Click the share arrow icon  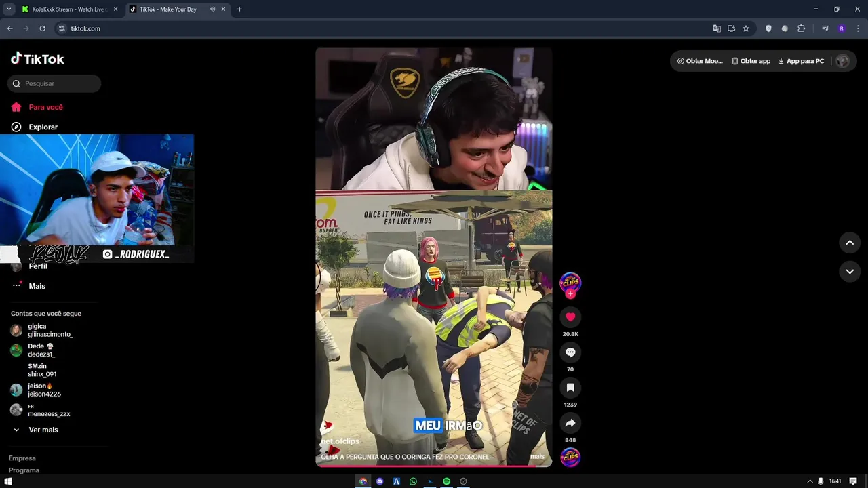(x=570, y=422)
